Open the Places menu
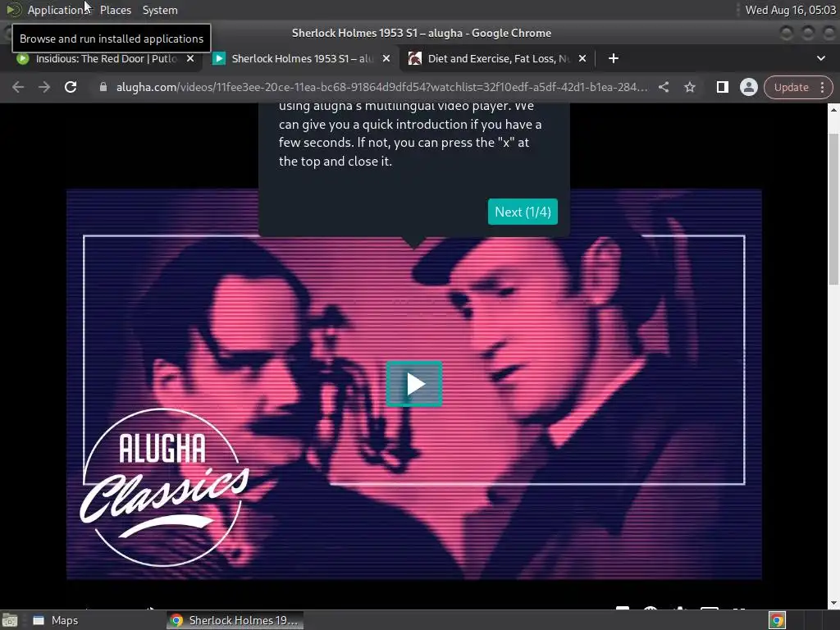This screenshot has width=840, height=630. coord(115,10)
